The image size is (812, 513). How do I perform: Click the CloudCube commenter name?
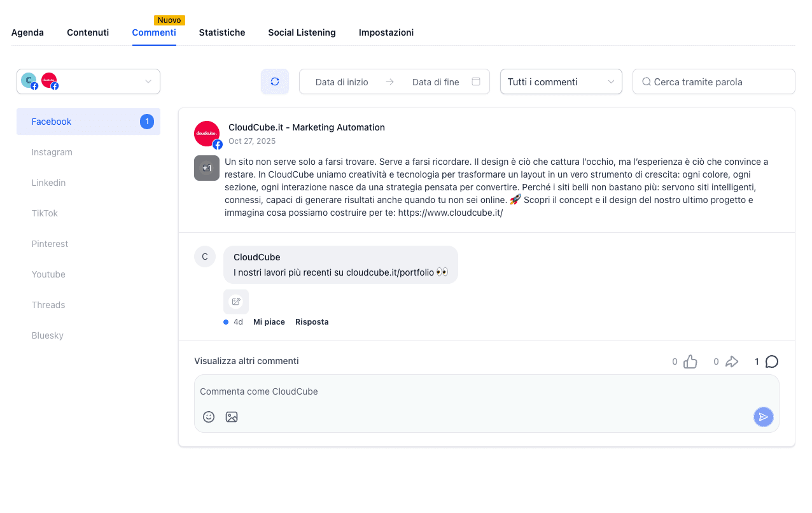click(x=257, y=257)
